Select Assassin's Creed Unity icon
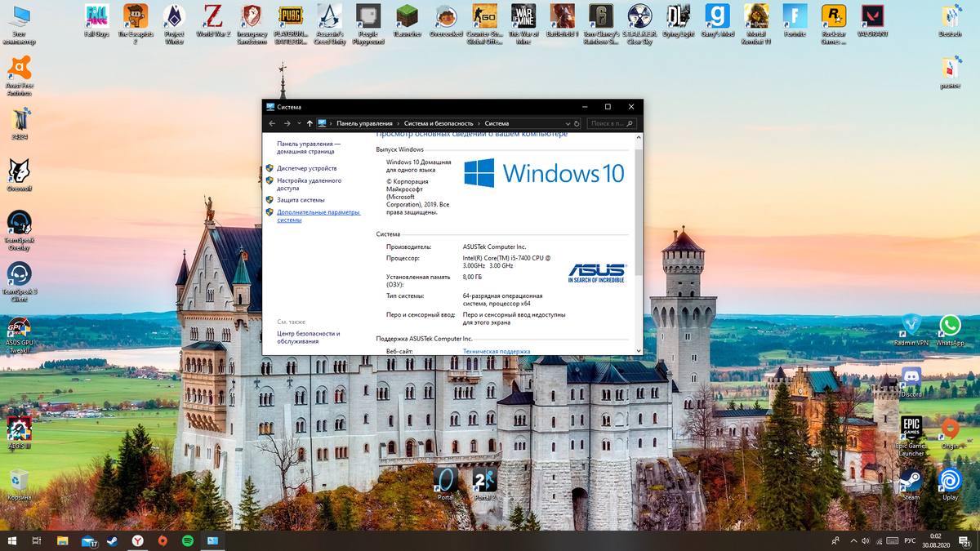Image resolution: width=980 pixels, height=551 pixels. [329, 22]
